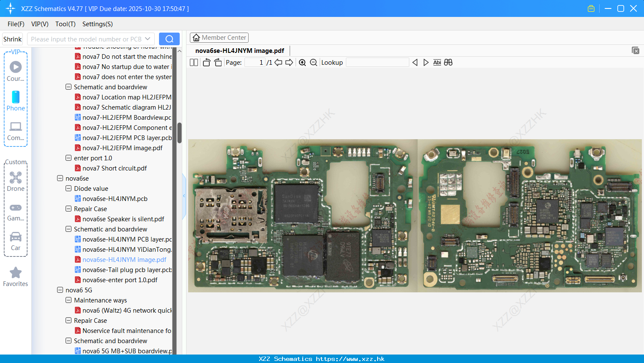Open the Member Center button
The width and height of the screenshot is (644, 363).
tap(219, 38)
